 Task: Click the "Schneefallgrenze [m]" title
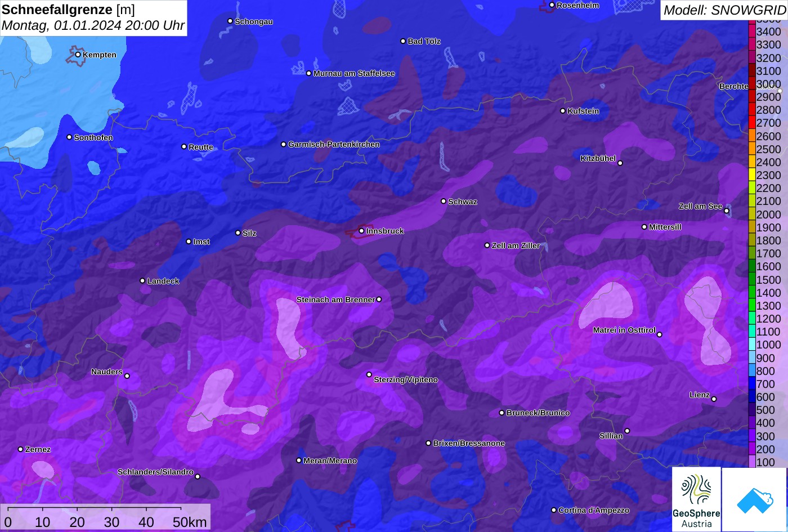(x=68, y=10)
